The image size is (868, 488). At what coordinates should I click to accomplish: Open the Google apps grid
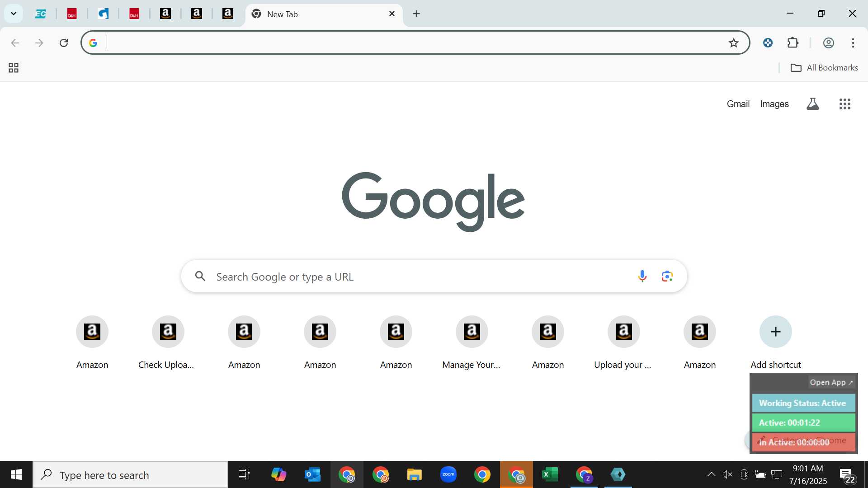[844, 104]
